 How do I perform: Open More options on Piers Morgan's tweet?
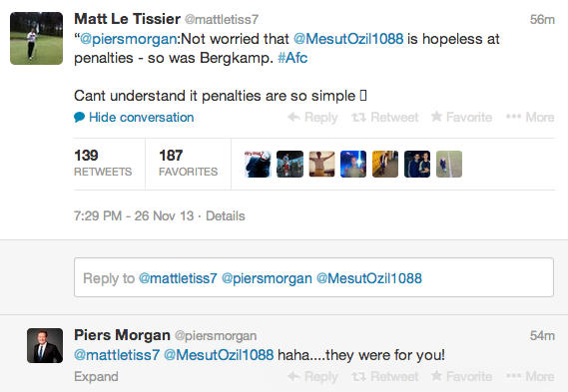pyautogui.click(x=530, y=376)
